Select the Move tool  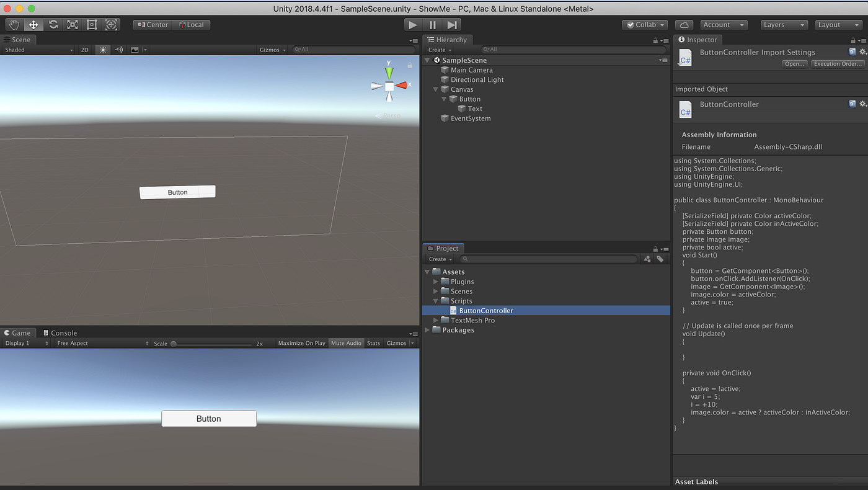coord(33,25)
